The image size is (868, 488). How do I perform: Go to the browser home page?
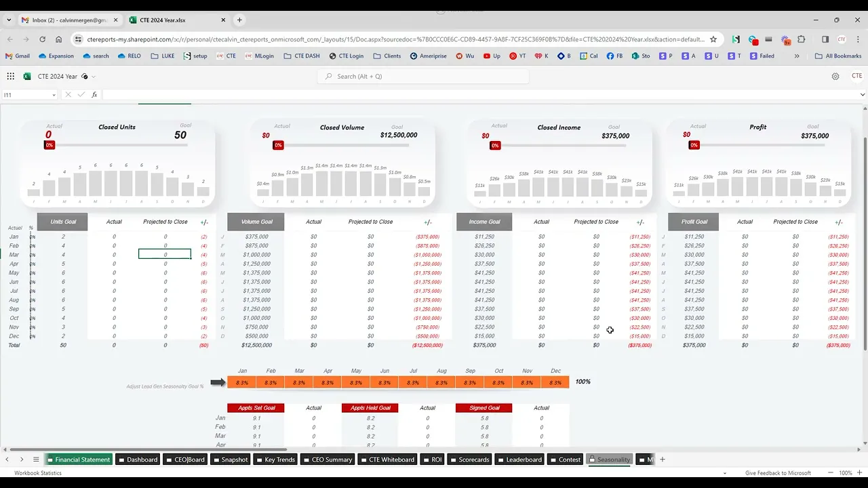[x=59, y=39]
